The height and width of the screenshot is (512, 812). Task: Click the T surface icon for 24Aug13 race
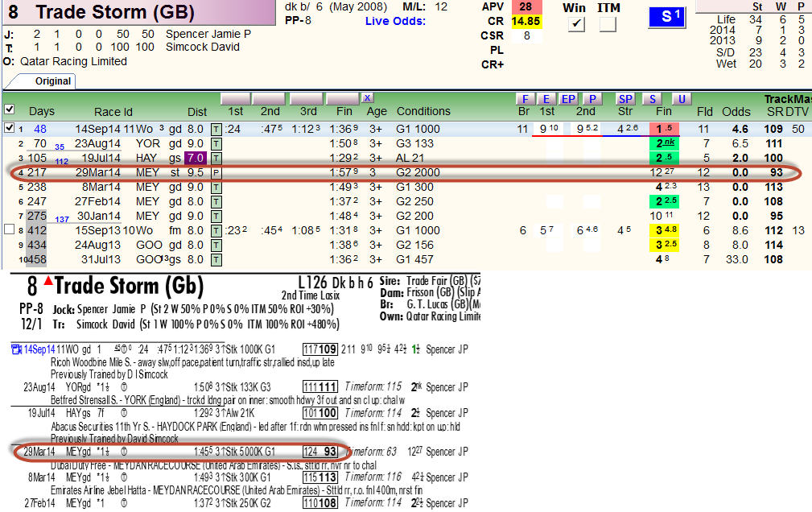point(216,245)
